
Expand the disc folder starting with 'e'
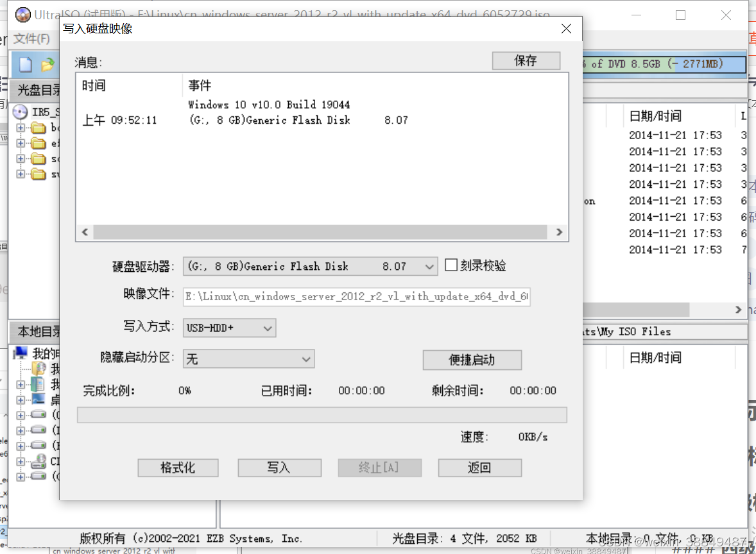click(21, 143)
